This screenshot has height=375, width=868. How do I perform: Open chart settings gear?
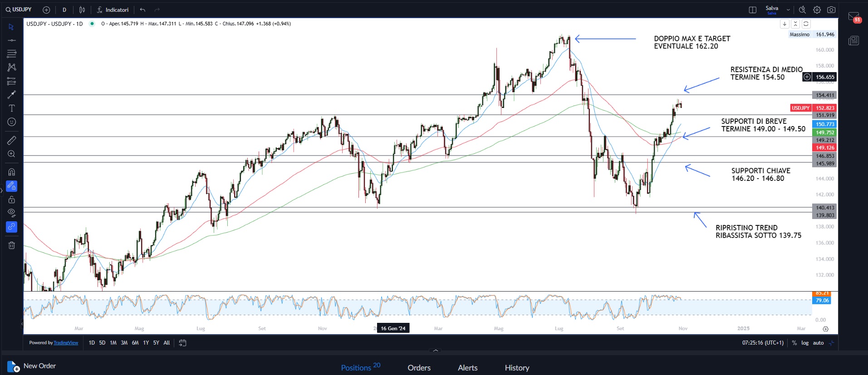pos(817,10)
